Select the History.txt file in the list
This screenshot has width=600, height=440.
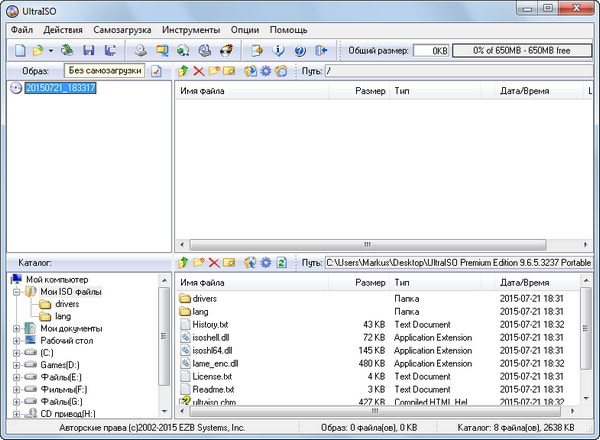click(210, 324)
